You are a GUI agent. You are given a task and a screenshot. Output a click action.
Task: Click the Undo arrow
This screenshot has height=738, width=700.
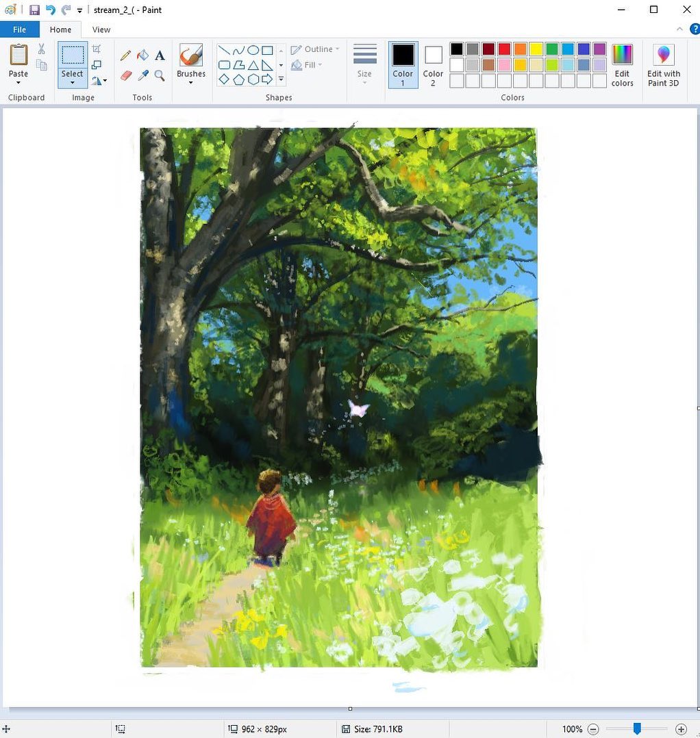(51, 10)
